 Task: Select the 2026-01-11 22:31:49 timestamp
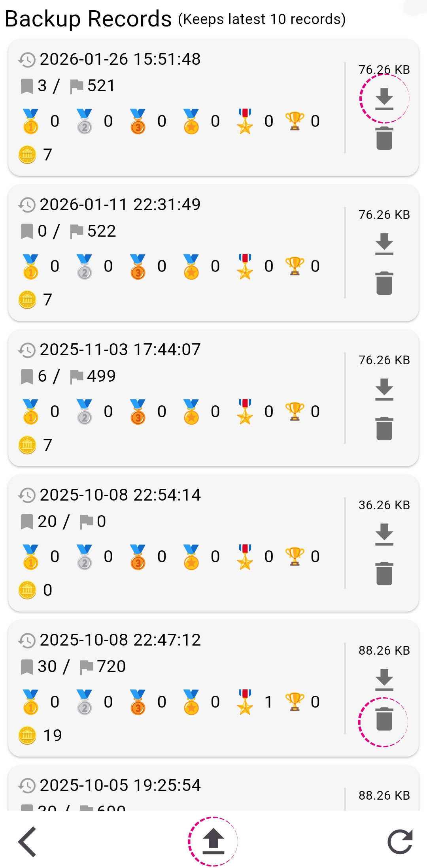120,205
